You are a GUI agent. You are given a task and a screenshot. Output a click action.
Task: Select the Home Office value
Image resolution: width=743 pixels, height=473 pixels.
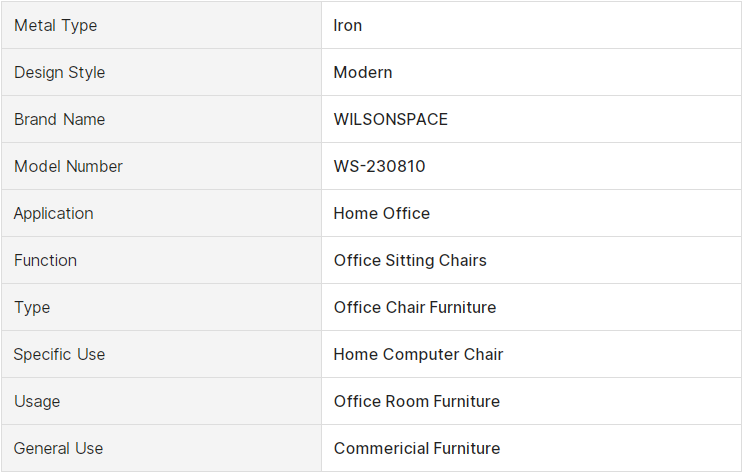pyautogui.click(x=381, y=213)
